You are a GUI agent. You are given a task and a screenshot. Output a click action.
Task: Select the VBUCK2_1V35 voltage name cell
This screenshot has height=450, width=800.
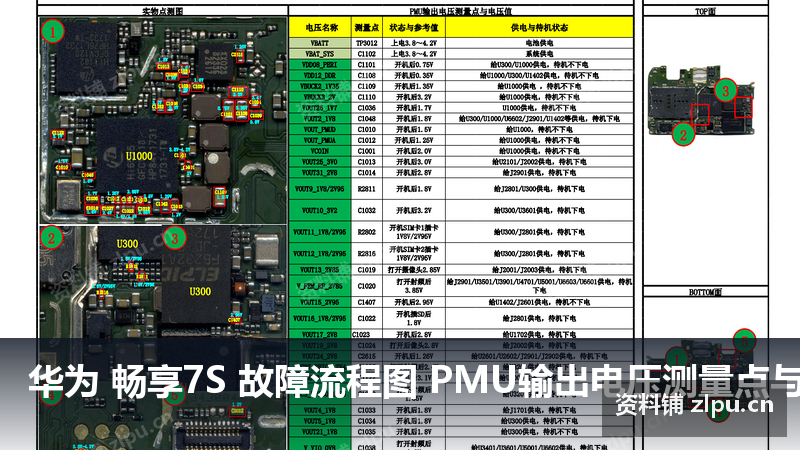320,86
